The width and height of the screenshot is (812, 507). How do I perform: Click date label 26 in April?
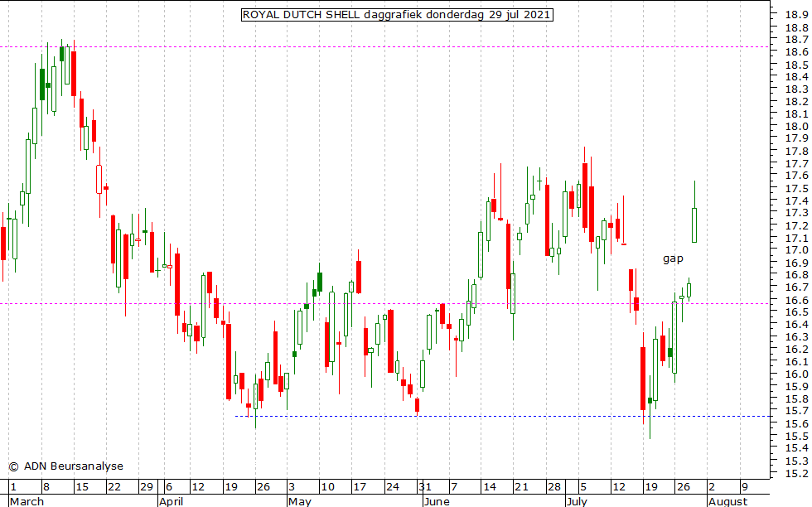[263, 487]
